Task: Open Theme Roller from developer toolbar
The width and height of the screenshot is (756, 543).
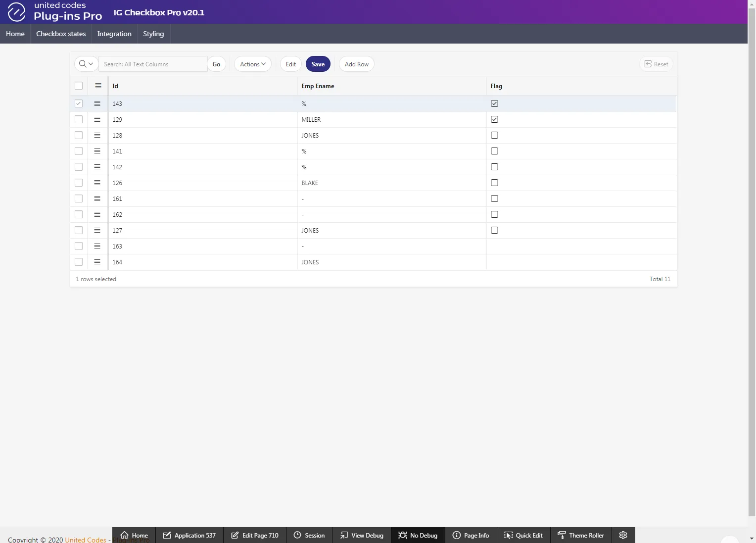Action: 580,535
